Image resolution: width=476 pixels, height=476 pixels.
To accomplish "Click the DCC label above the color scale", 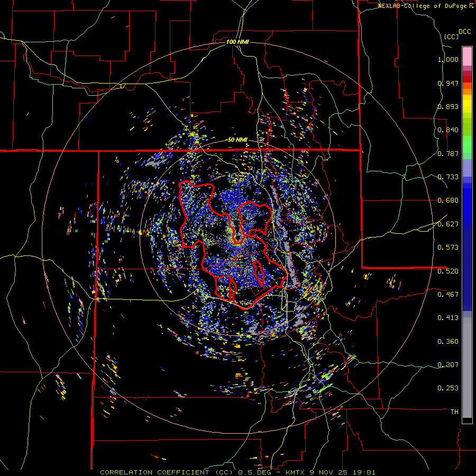I will (464, 32).
